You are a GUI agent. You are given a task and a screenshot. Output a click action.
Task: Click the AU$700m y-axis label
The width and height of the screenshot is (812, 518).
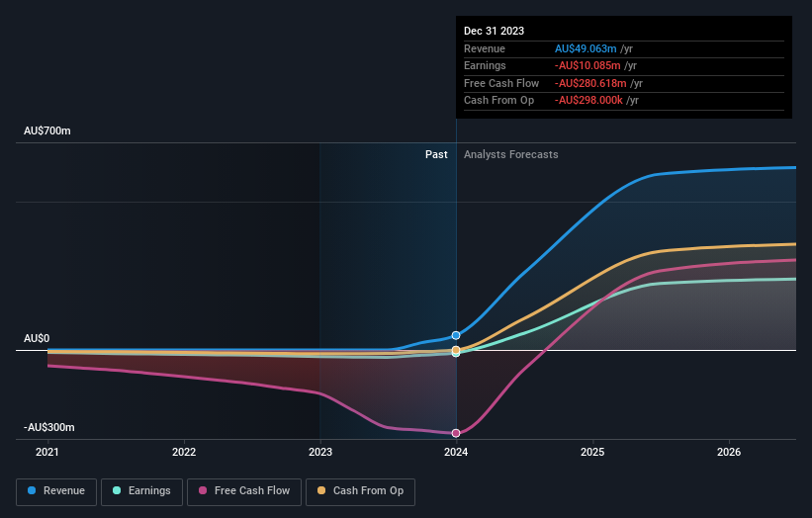click(47, 130)
